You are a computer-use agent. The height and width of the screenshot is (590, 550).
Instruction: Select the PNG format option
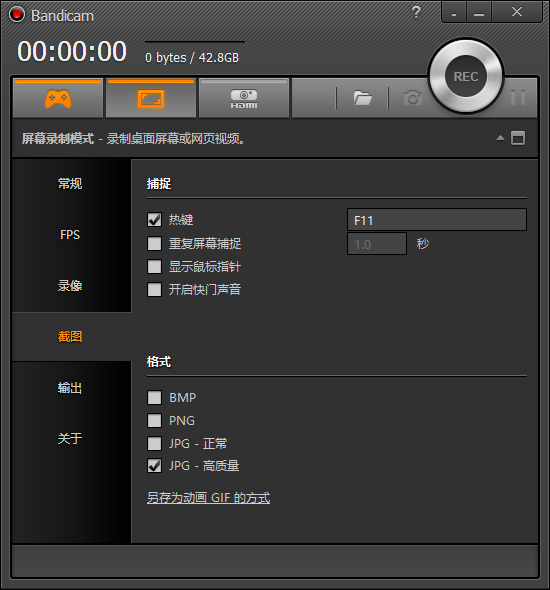coord(154,420)
